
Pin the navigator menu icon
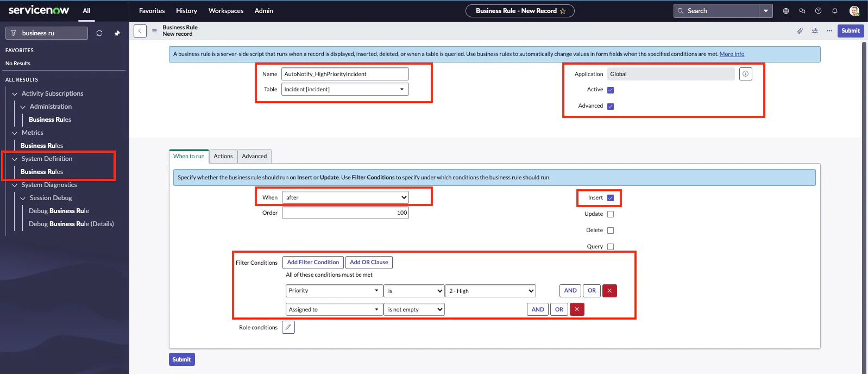[x=117, y=33]
